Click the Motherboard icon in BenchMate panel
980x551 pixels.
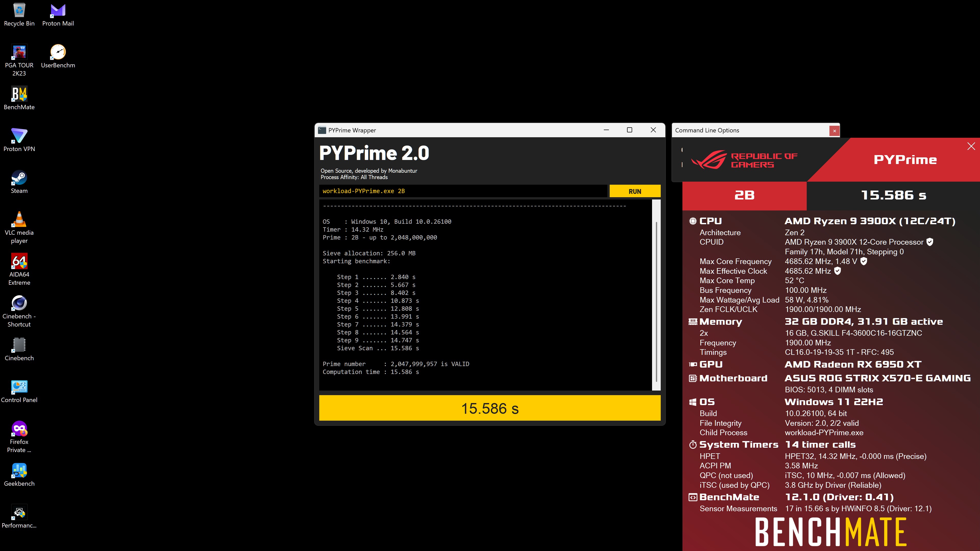coord(693,378)
